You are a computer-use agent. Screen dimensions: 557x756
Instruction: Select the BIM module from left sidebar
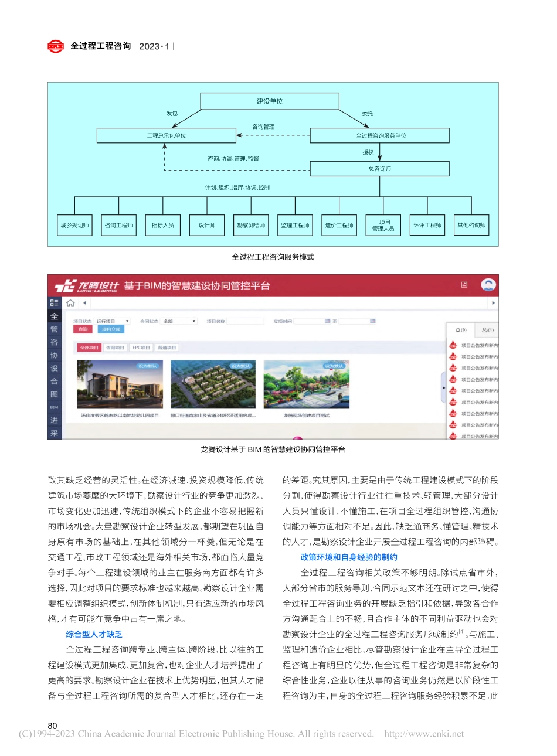pyautogui.click(x=54, y=407)
